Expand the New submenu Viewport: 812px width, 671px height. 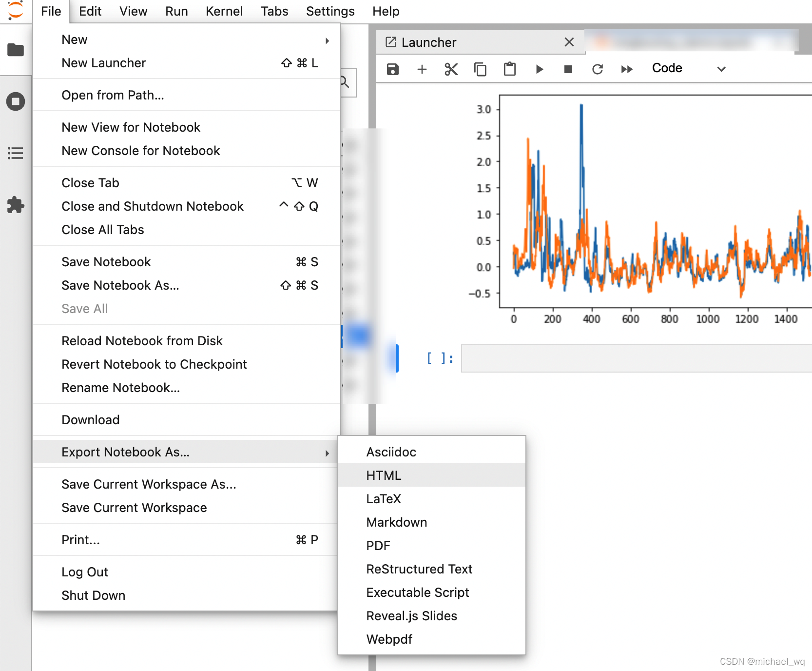pos(186,39)
